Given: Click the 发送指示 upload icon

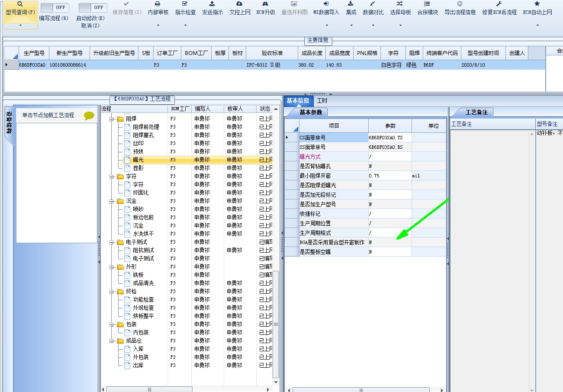Looking at the screenshot, I should [x=212, y=4].
